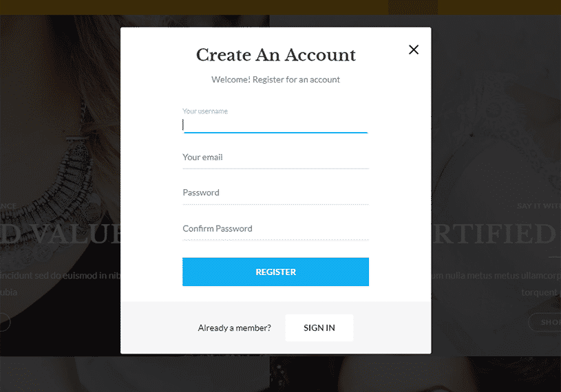Screen dimensions: 561x392
Task: Click the 'Already a member?' text
Action: click(234, 328)
